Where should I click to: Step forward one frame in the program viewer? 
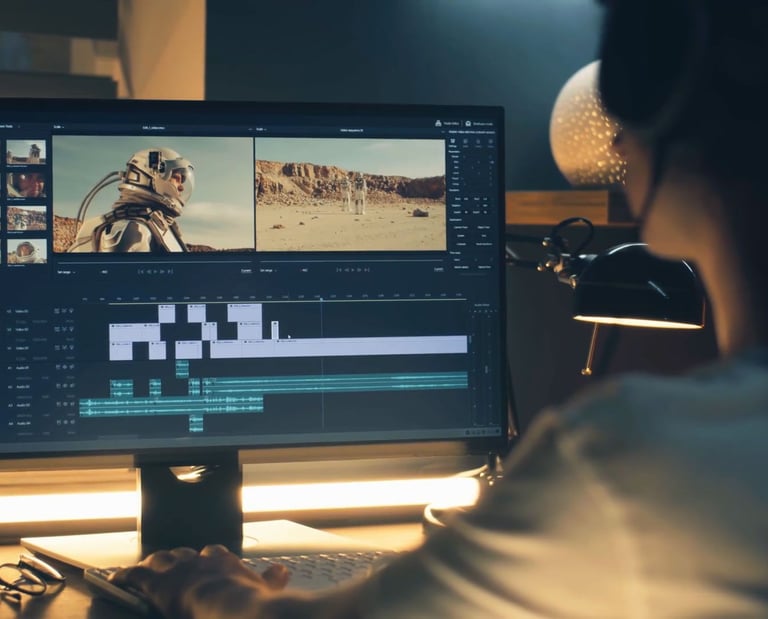(360, 270)
